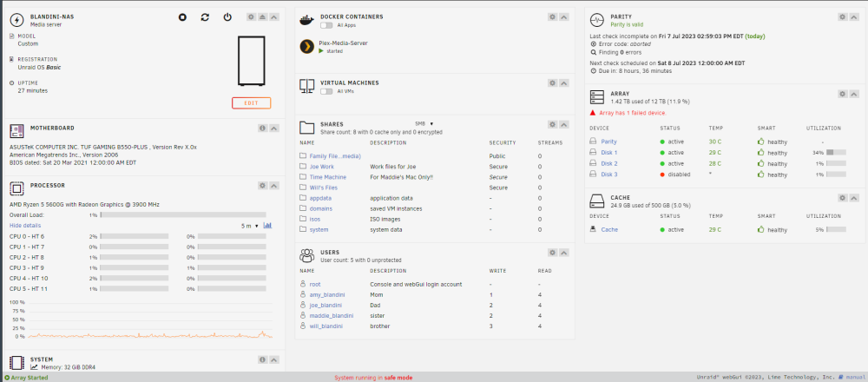Screen dimensions: 868x382
Task: Click the Array Started status text
Action: pos(30,378)
